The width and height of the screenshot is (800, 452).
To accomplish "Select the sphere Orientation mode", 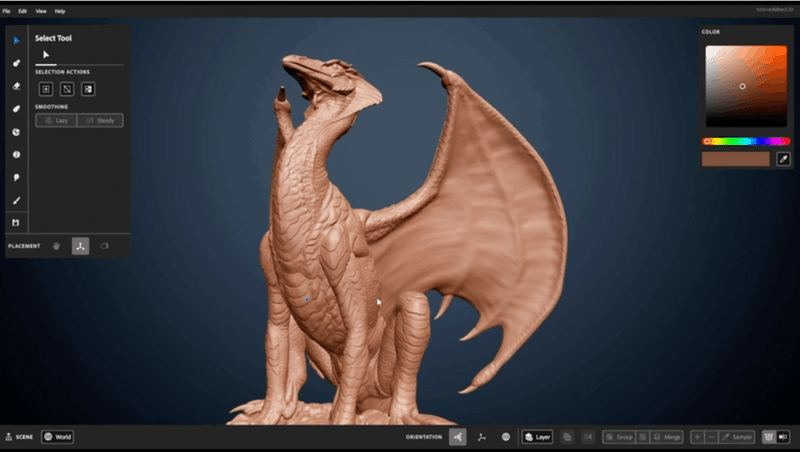I will click(x=506, y=437).
